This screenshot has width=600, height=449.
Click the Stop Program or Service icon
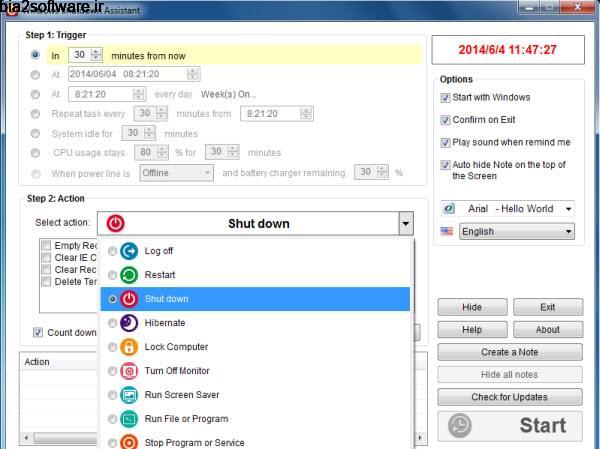(x=129, y=442)
